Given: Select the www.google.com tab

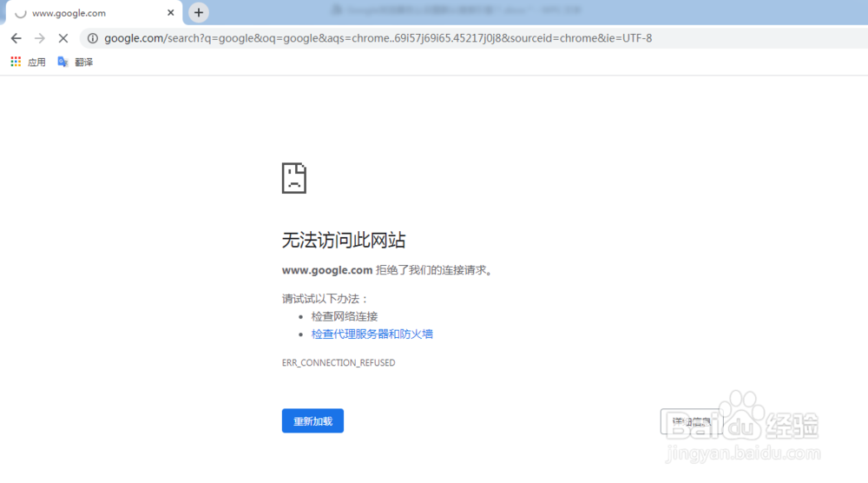Looking at the screenshot, I should coord(94,13).
